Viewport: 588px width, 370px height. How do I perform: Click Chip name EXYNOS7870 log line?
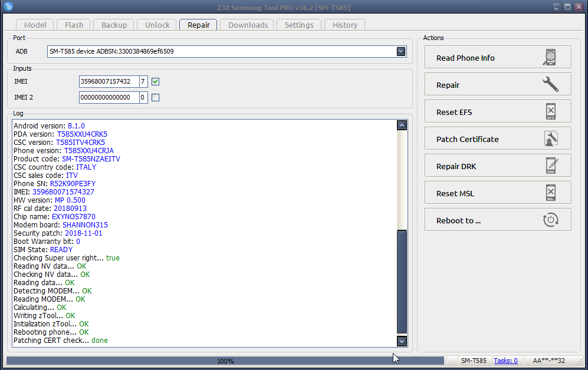[x=54, y=216]
